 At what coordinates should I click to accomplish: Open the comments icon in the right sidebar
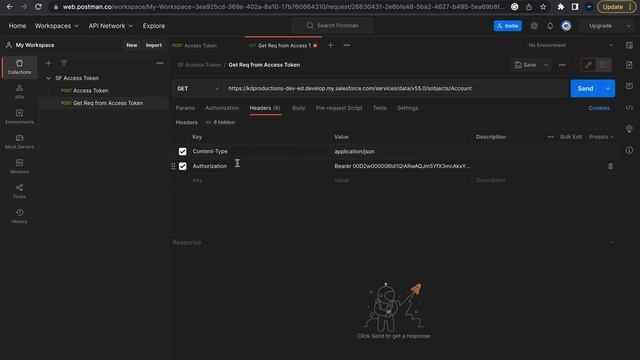click(x=629, y=86)
